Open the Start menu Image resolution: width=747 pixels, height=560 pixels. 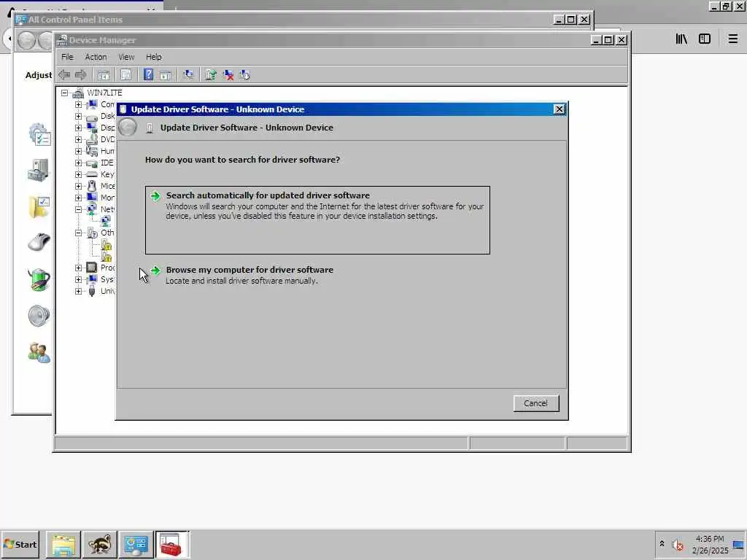[20, 544]
